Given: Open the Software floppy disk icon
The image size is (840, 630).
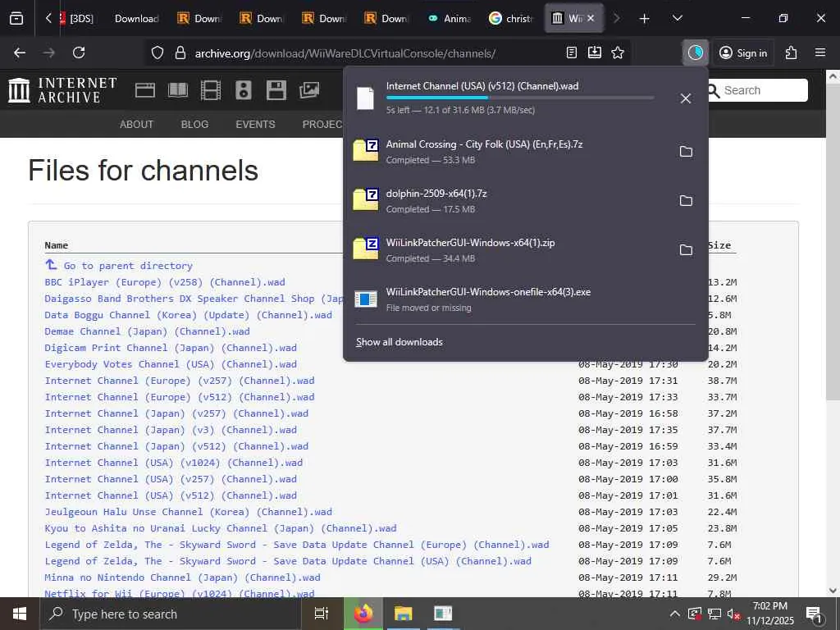Looking at the screenshot, I should point(276,90).
